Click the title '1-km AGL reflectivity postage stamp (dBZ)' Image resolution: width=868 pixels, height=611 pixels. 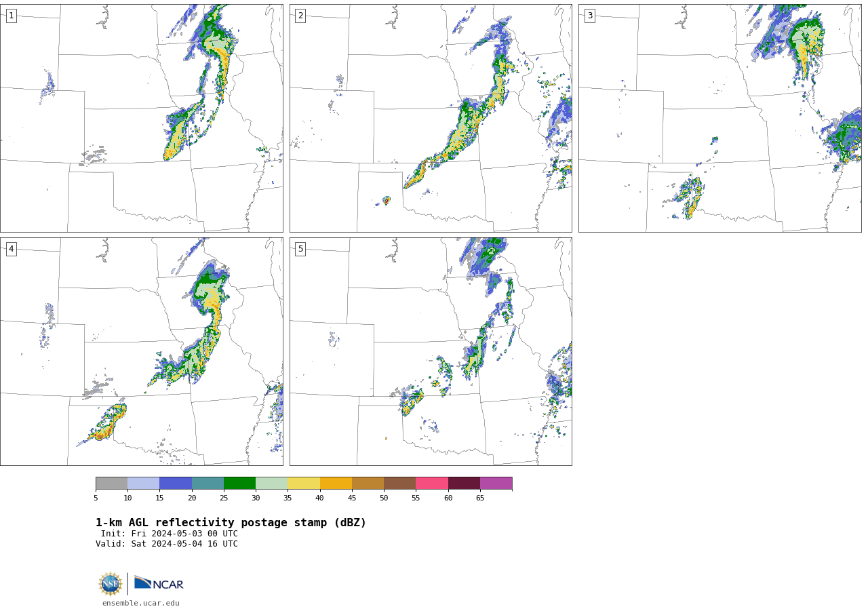(231, 523)
